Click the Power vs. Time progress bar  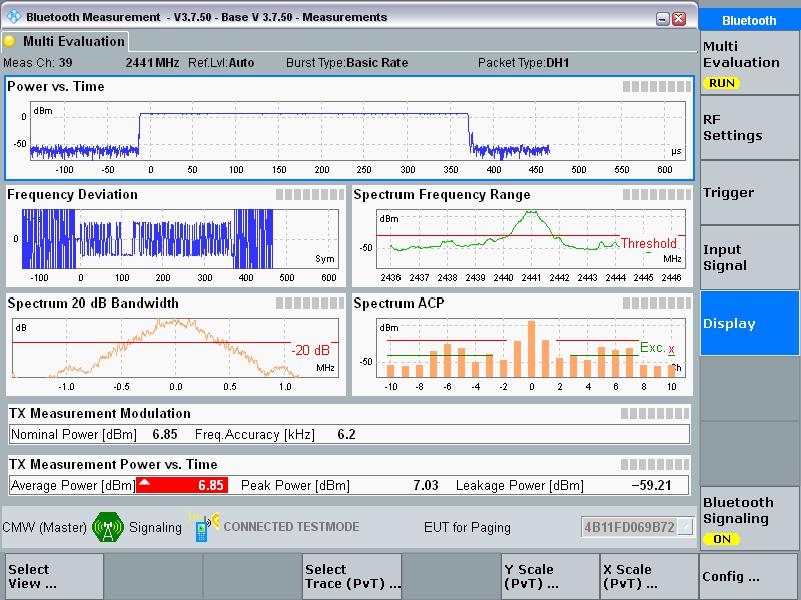click(x=657, y=87)
